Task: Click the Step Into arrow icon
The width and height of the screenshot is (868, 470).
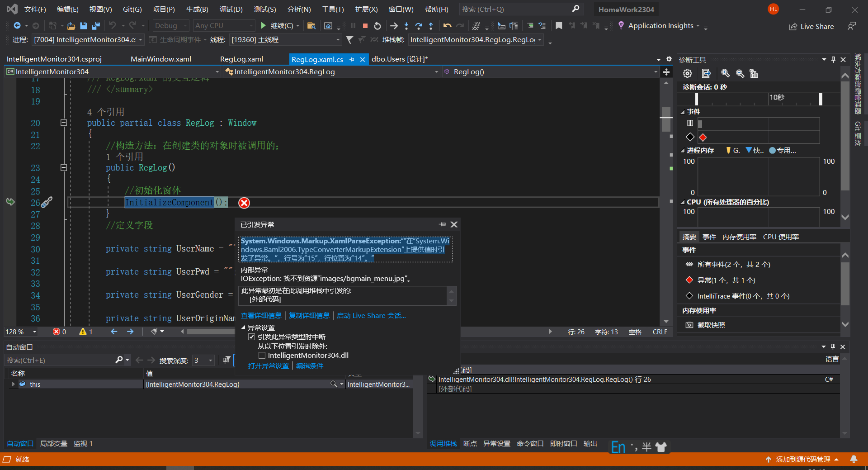Action: pos(406,26)
